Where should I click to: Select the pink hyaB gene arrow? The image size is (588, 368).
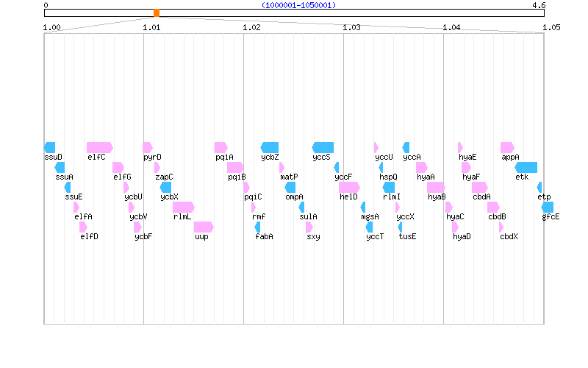coord(436,187)
